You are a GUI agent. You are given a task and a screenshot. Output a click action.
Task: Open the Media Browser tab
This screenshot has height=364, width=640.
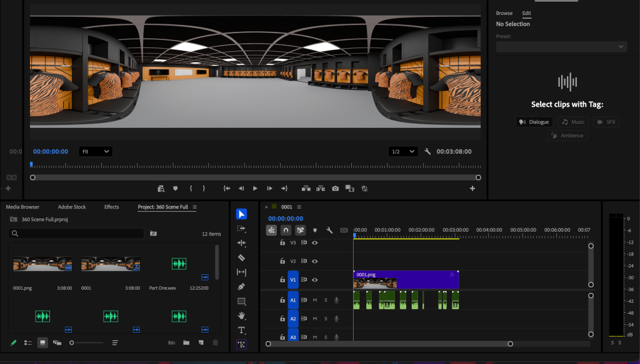(22, 207)
